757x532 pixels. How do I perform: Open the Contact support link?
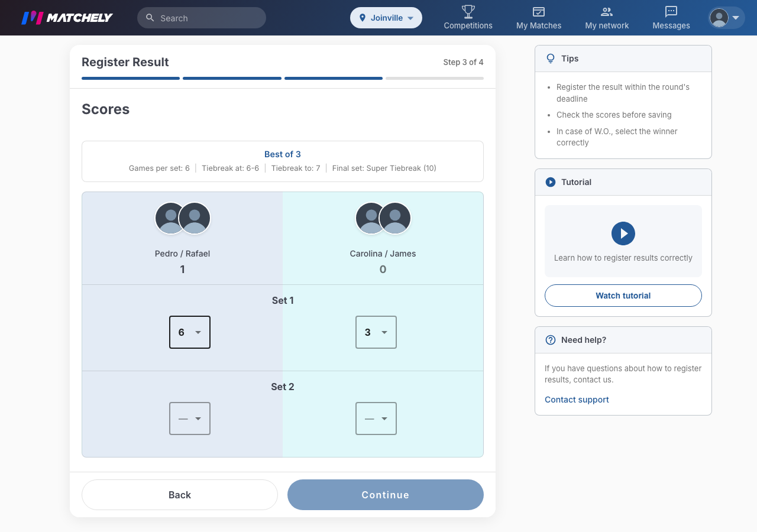tap(577, 400)
